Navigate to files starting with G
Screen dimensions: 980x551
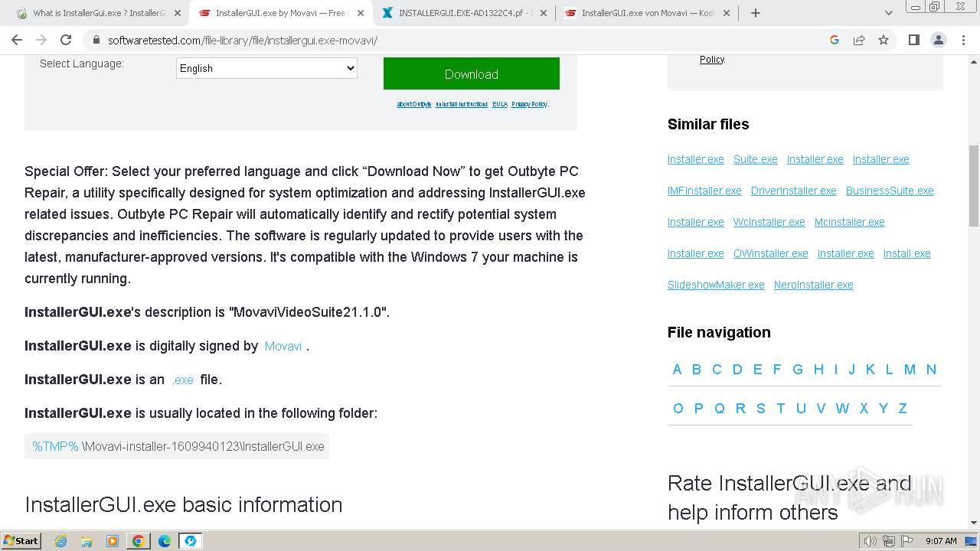pos(798,370)
